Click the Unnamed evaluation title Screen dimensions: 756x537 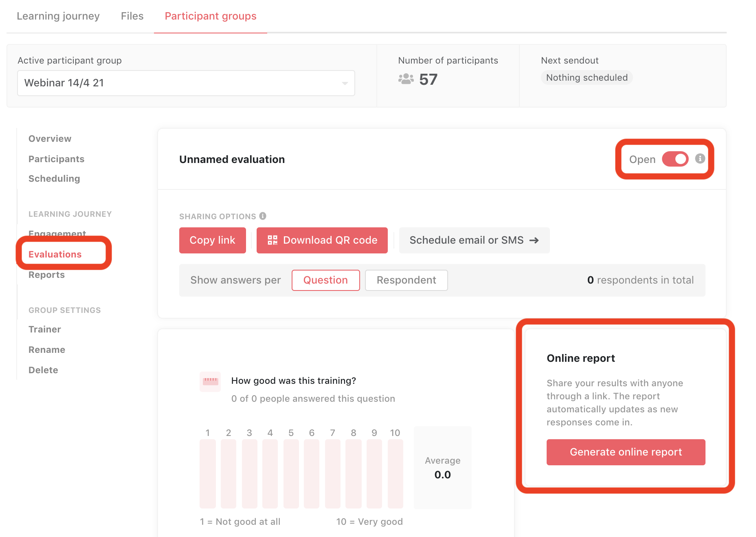[x=232, y=159]
